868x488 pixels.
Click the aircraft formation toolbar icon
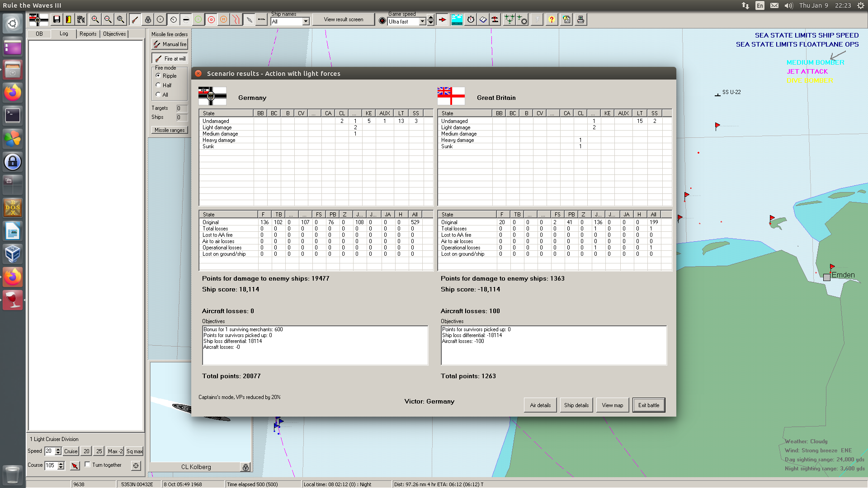pos(509,19)
